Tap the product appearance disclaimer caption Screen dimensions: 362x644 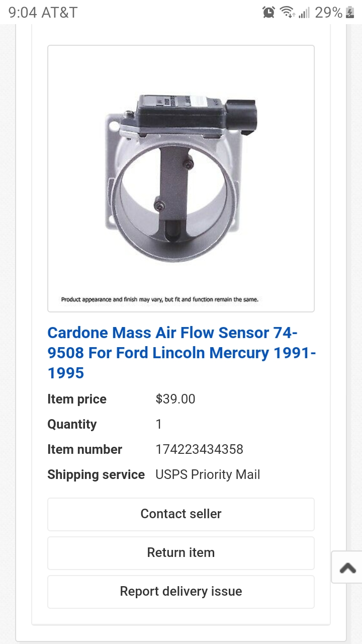click(160, 299)
